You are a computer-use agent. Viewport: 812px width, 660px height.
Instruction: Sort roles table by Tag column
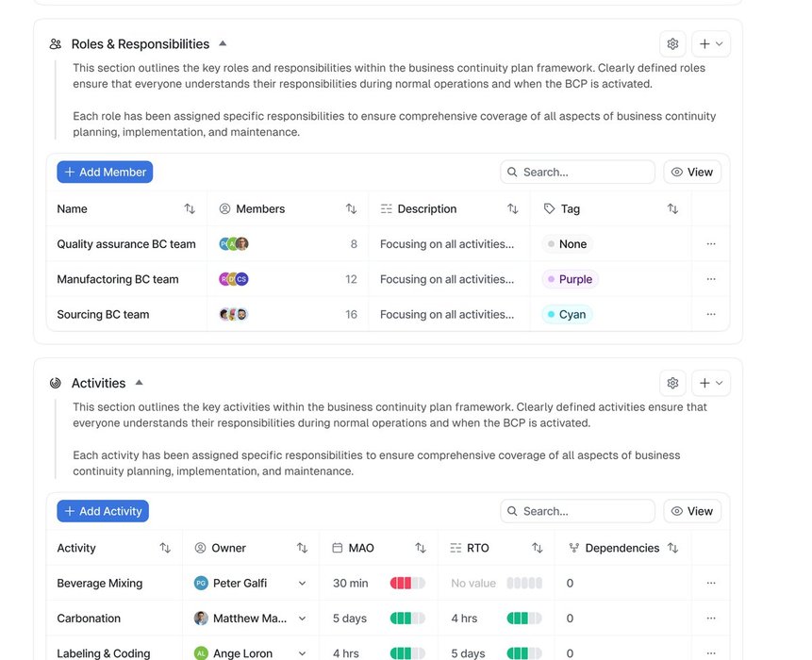[x=672, y=209]
